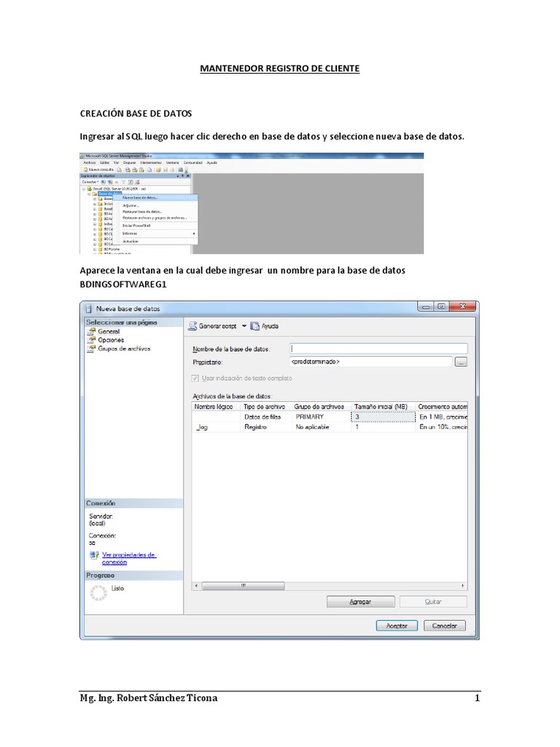Click the Generar script button
The width and height of the screenshot is (560, 747).
(x=212, y=326)
